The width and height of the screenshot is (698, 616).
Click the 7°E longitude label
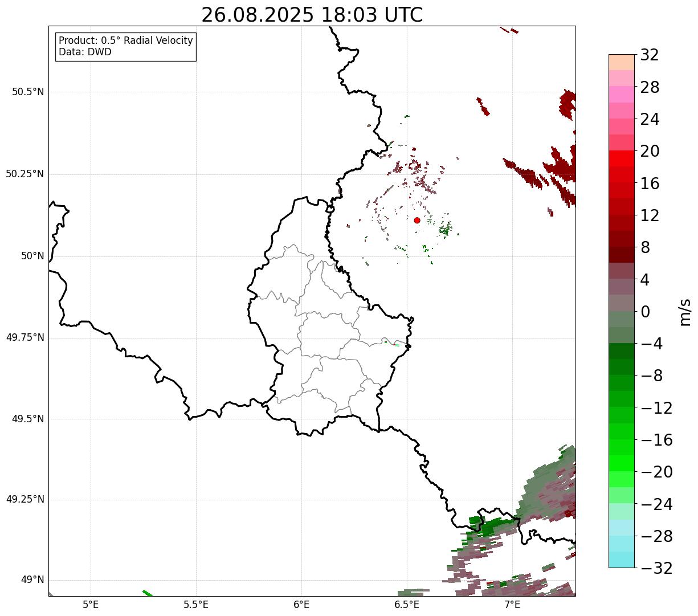[x=513, y=605]
